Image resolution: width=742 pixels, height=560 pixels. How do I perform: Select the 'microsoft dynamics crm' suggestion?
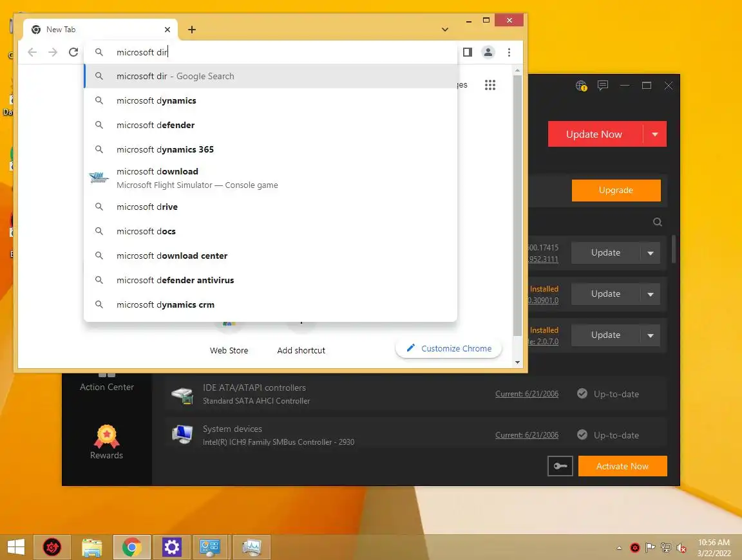pyautogui.click(x=271, y=304)
